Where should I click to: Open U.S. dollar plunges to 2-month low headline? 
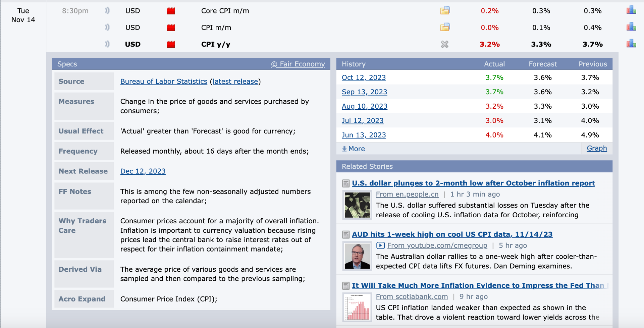473,183
